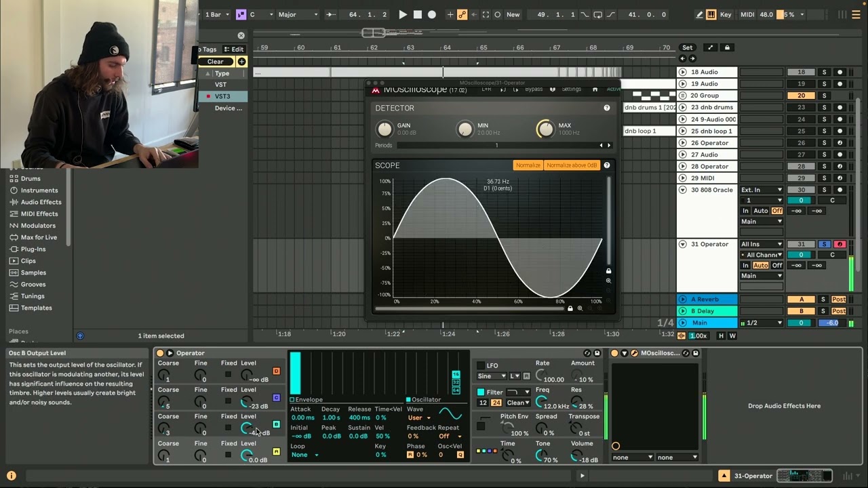
Task: Adjust the GAIN knob in Detector
Action: (x=384, y=129)
